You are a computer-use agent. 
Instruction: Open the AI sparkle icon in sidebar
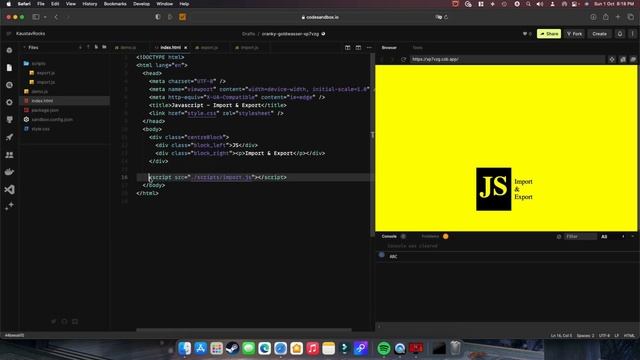coord(9,207)
